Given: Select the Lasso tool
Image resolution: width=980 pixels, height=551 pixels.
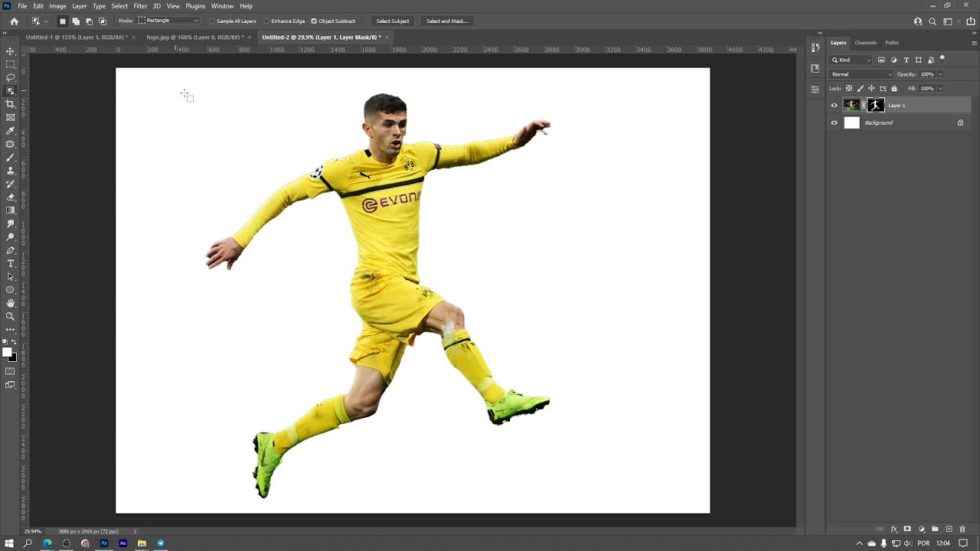Looking at the screenshot, I should (x=10, y=77).
